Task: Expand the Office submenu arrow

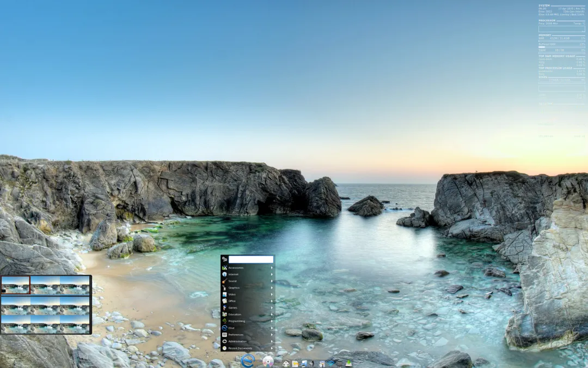Action: tap(272, 301)
